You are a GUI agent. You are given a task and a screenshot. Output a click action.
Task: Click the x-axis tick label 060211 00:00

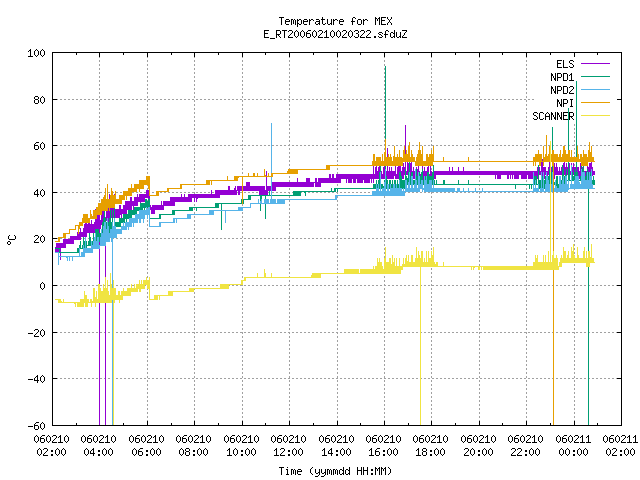(573, 446)
